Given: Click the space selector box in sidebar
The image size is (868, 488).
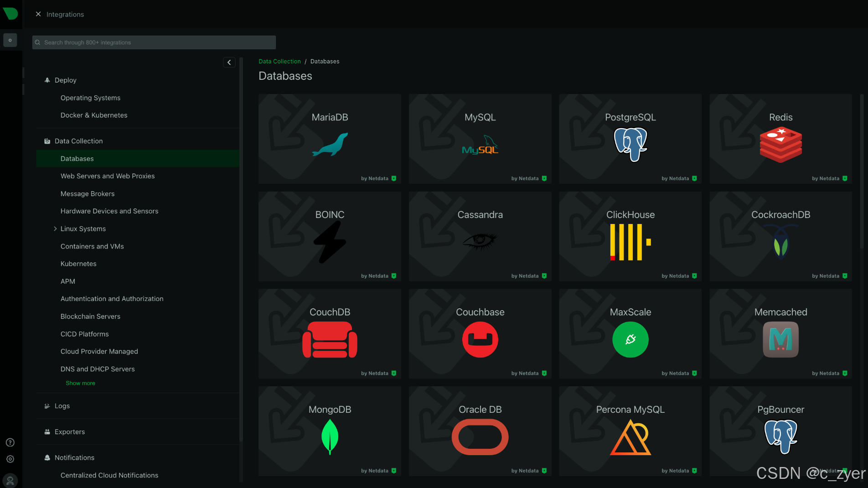Looking at the screenshot, I should coord(10,40).
